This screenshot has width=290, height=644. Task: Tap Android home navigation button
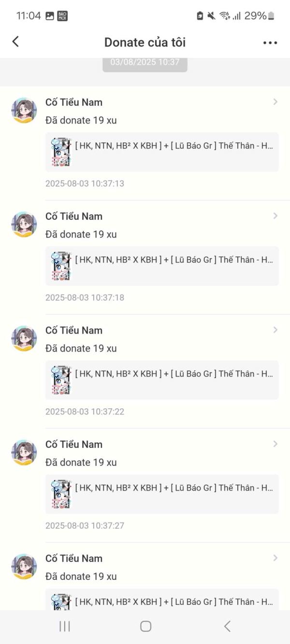point(145,626)
